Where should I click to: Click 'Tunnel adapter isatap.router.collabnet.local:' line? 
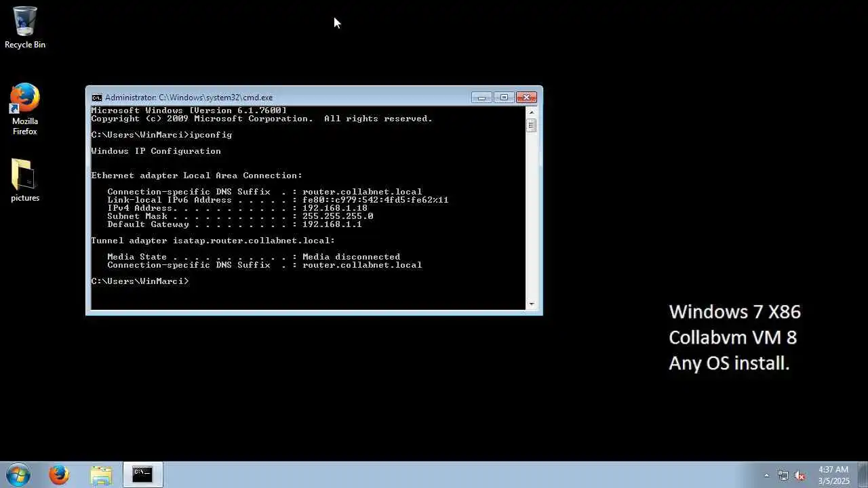point(213,241)
